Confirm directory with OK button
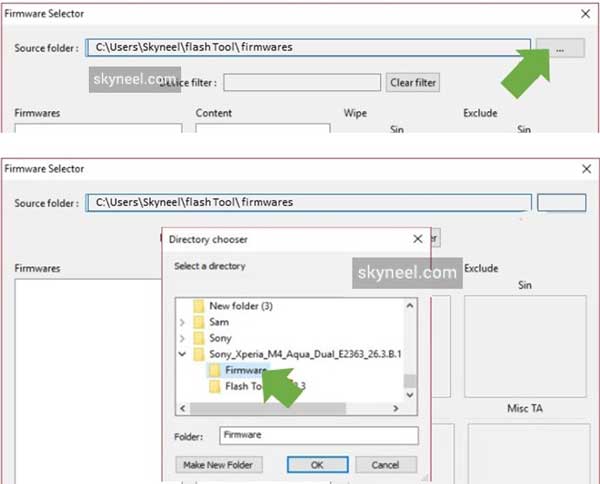The height and width of the screenshot is (484, 600). (318, 464)
